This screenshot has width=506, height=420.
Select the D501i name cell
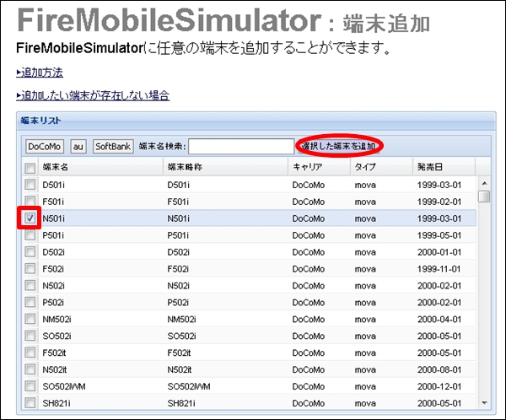point(54,185)
